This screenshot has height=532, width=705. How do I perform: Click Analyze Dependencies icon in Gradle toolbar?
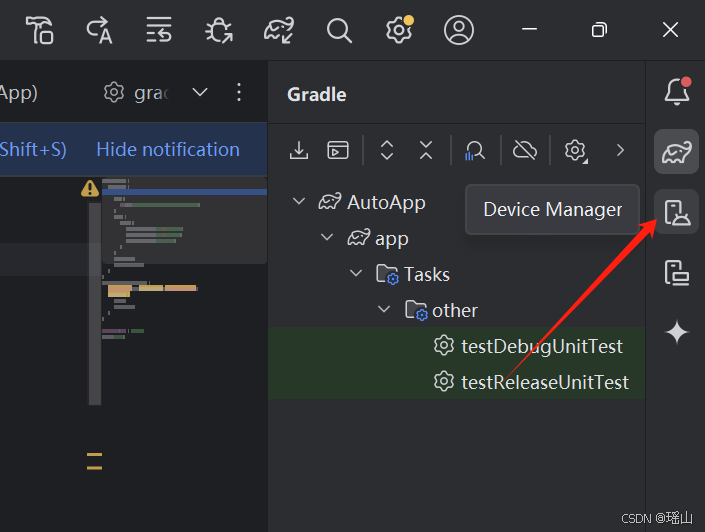click(475, 150)
